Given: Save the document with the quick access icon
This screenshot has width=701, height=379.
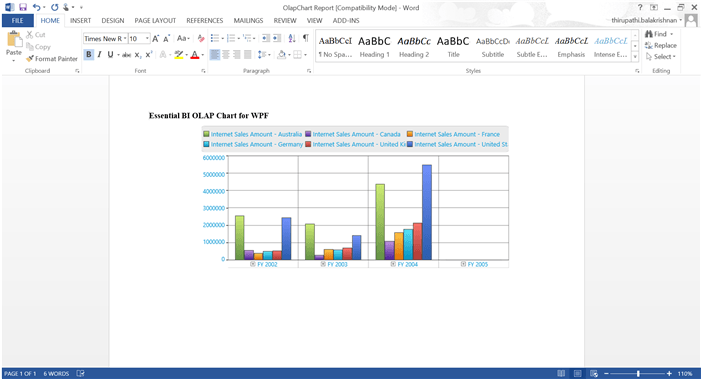Looking at the screenshot, I should click(23, 7).
